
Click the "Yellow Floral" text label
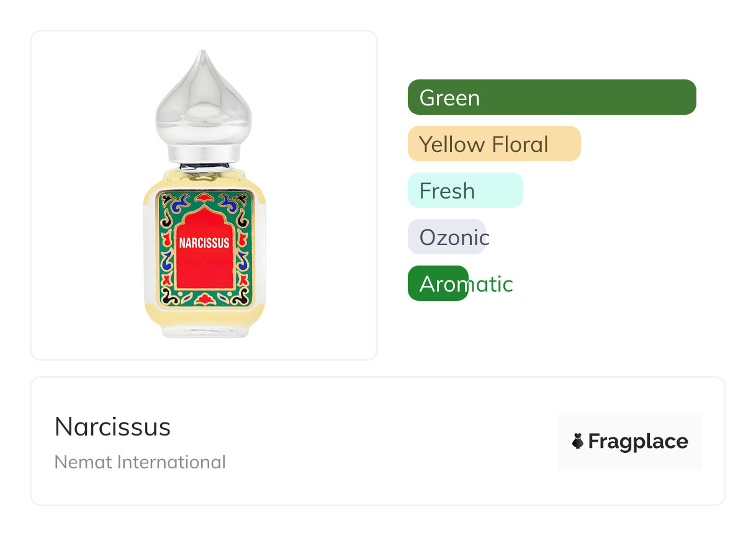point(484,145)
